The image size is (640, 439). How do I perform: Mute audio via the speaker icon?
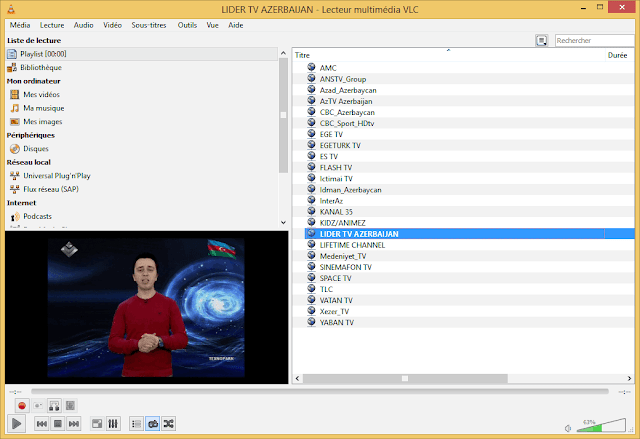point(568,428)
